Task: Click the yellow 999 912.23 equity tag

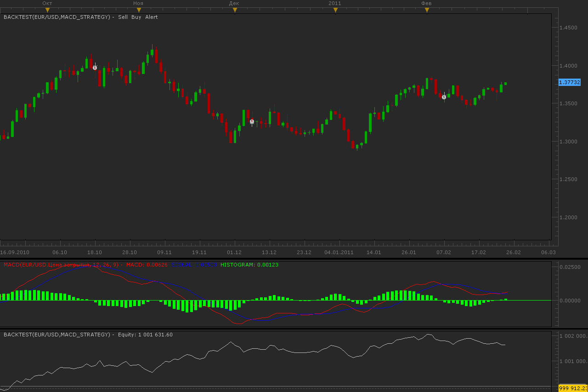Action: (x=573, y=389)
